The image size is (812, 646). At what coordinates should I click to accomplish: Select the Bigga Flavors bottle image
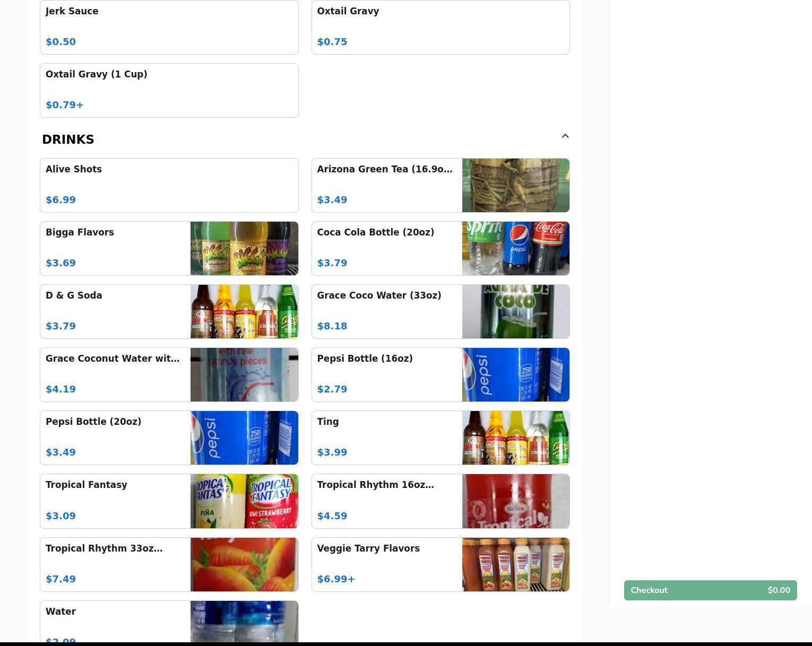point(244,248)
